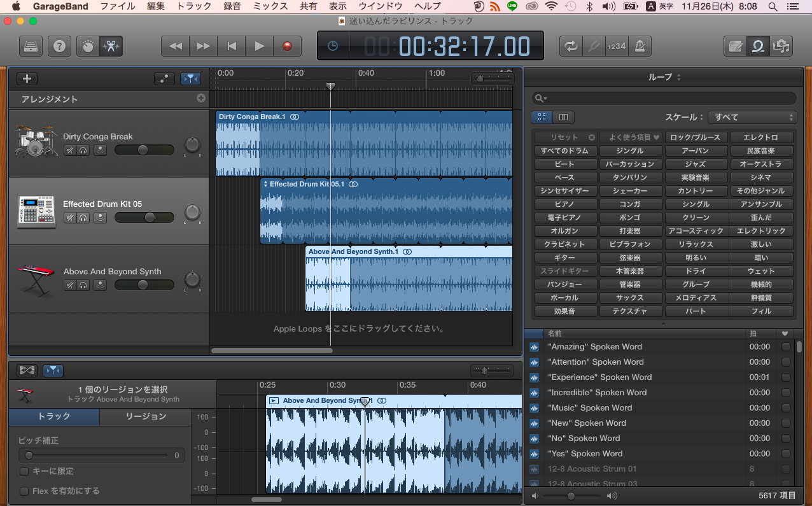The image size is (812, 506).
Task: Mute the Effected Drum Kit 05 track
Action: pyautogui.click(x=70, y=218)
